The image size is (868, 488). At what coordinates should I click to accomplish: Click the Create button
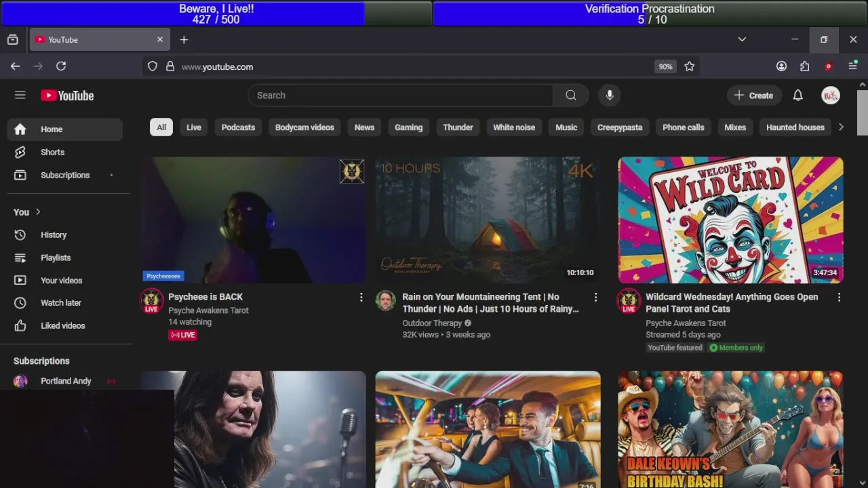click(754, 96)
